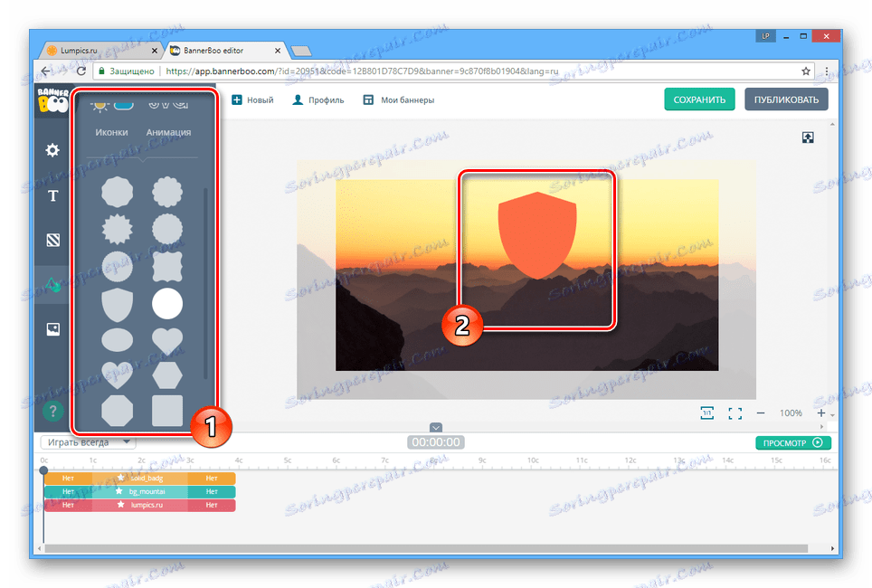Insert the spiky starburst badge shape

[x=118, y=229]
